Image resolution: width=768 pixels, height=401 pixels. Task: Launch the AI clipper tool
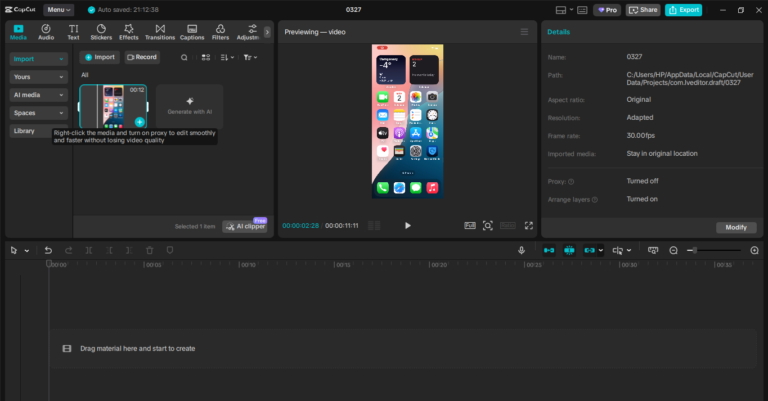click(245, 226)
